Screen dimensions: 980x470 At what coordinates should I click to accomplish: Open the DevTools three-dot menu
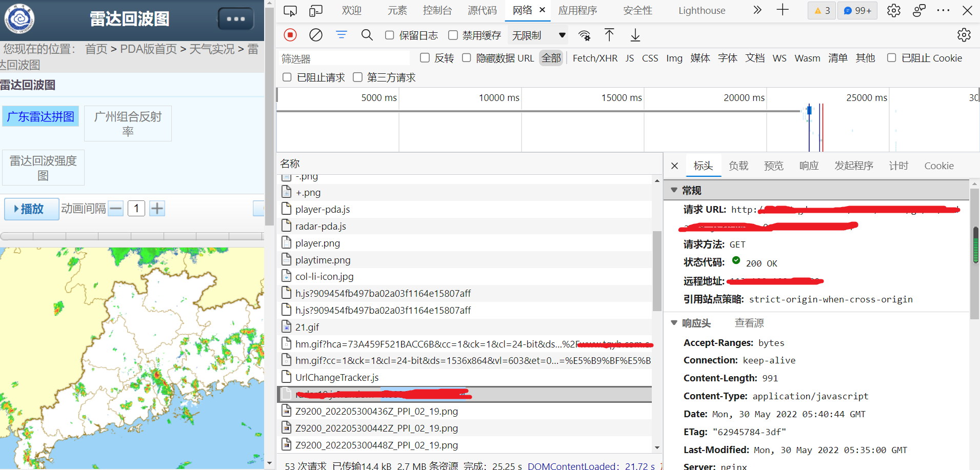point(943,10)
